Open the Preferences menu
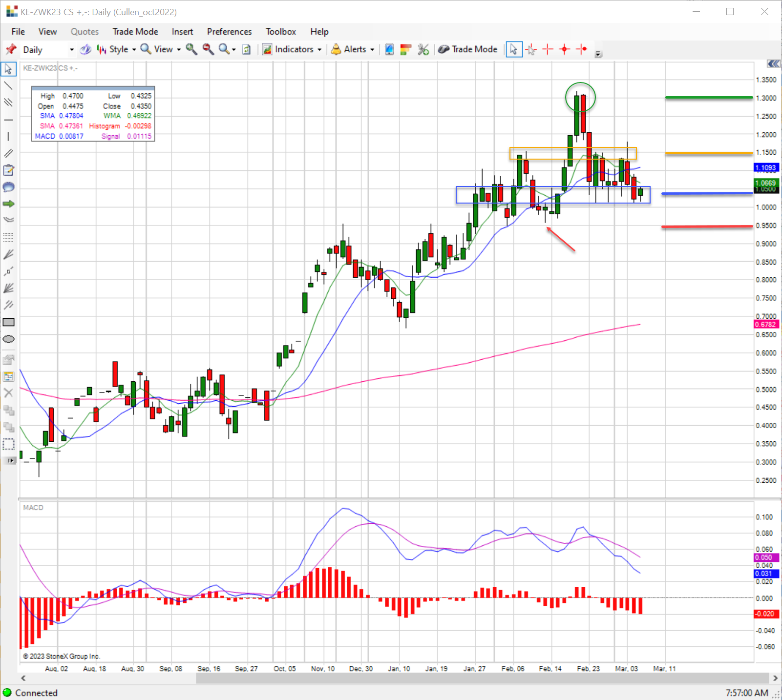Screen dimensions: 782x700 229,32
